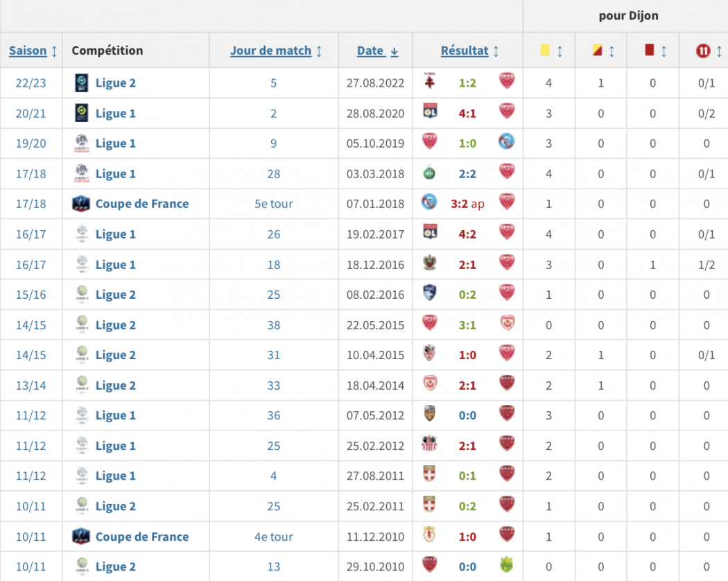Click Ligue 2 logo in 22/23 row
728x581 pixels.
pos(82,83)
